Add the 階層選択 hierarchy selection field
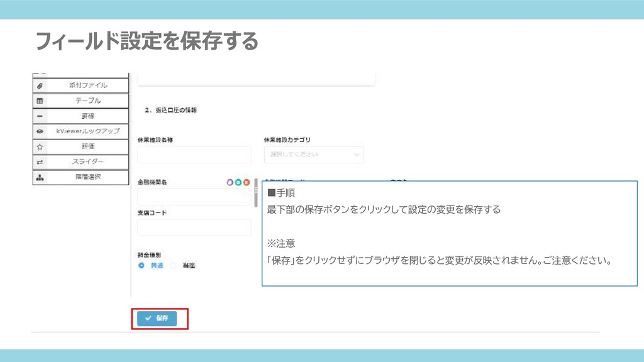 [80, 177]
